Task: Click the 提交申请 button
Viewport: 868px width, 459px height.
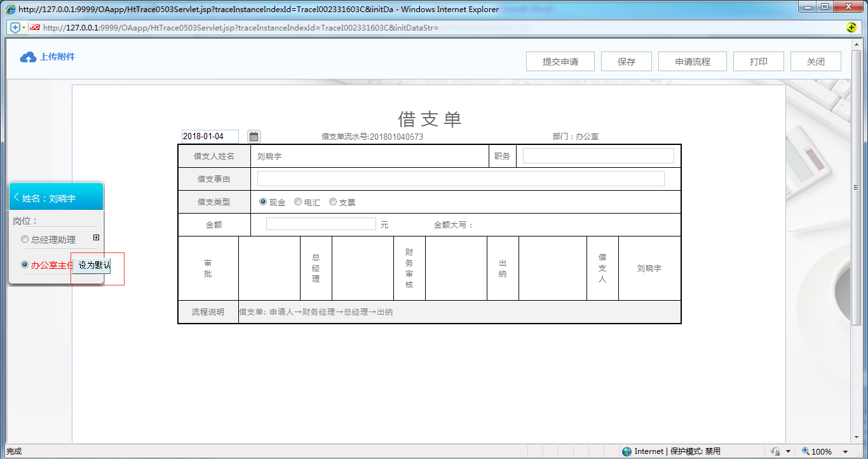Action: click(x=560, y=62)
